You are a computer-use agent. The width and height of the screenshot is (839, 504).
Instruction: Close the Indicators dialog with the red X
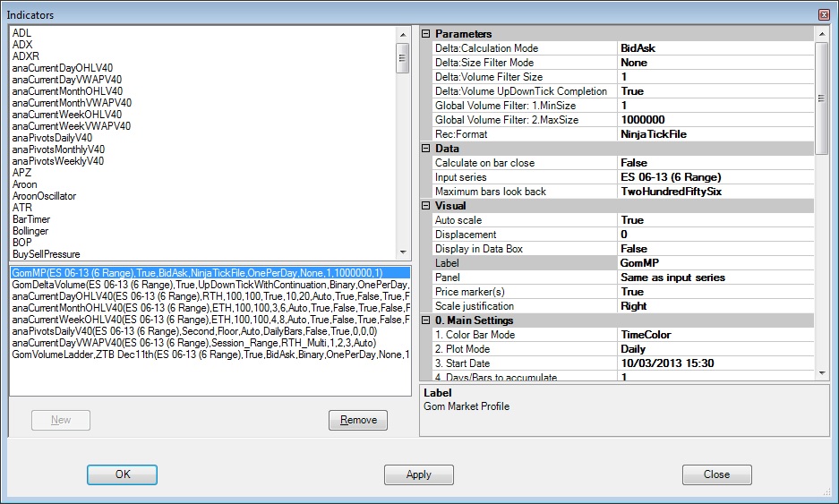tap(824, 15)
